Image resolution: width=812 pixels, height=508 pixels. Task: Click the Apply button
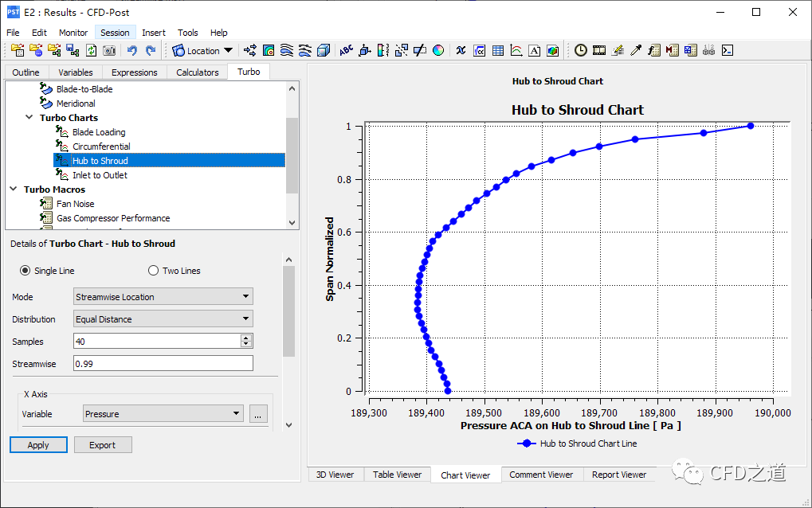point(38,445)
